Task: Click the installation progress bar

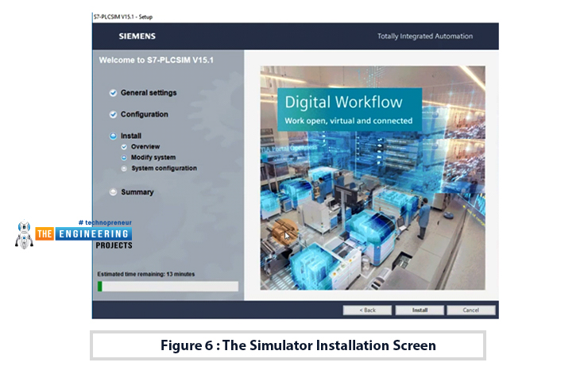Action: coord(168,287)
